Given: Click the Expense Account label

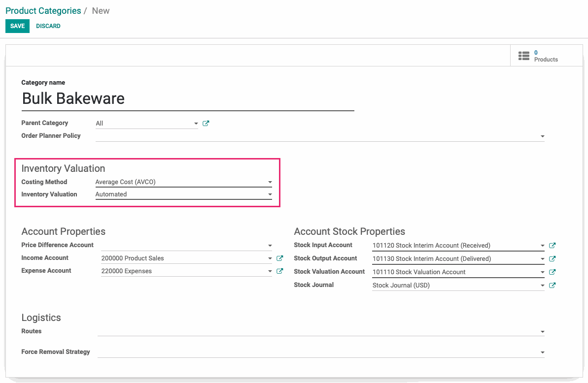Looking at the screenshot, I should click(46, 270).
